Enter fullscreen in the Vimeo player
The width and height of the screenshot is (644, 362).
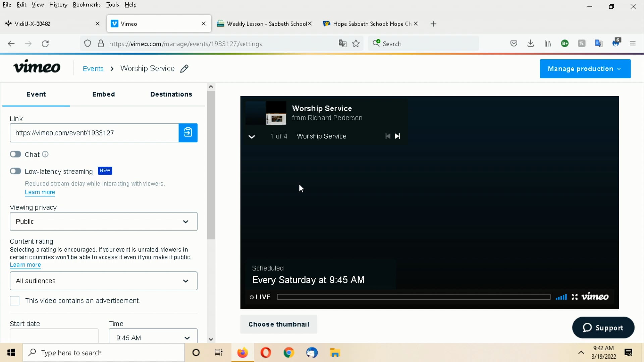575,297
